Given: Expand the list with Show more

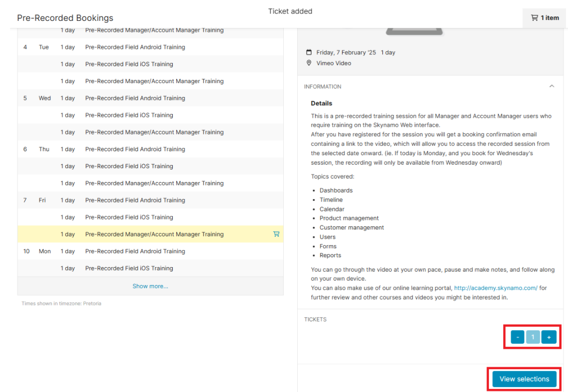Looking at the screenshot, I should coord(150,286).
